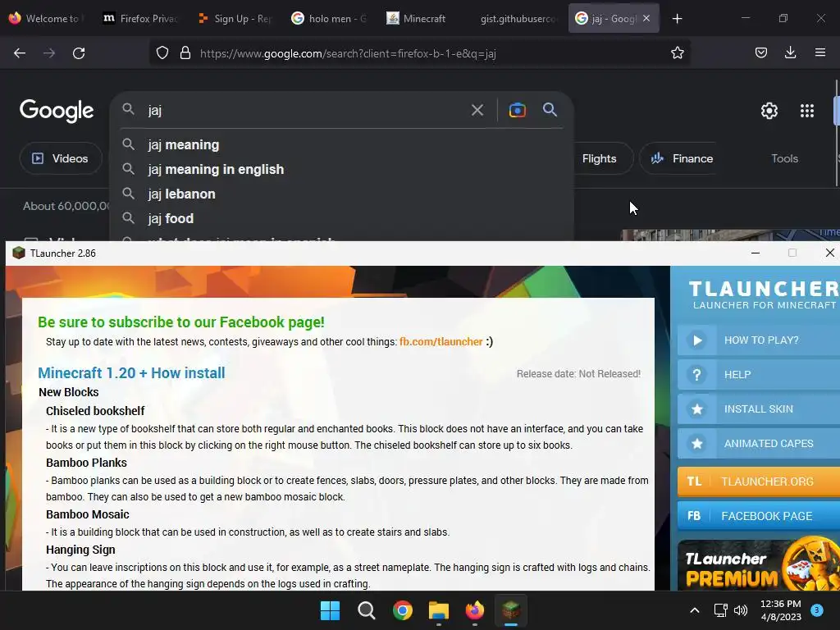Open the Firefox hamburger application menu
Viewport: 840px width, 630px height.
pos(820,53)
